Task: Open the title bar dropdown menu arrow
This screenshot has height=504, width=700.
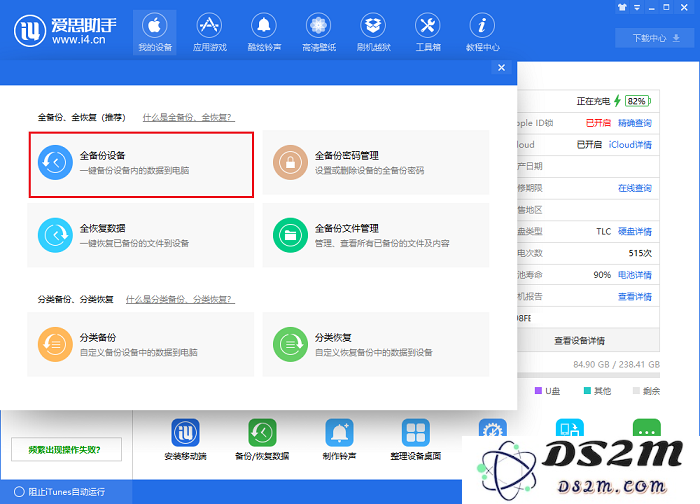Action: [x=637, y=7]
